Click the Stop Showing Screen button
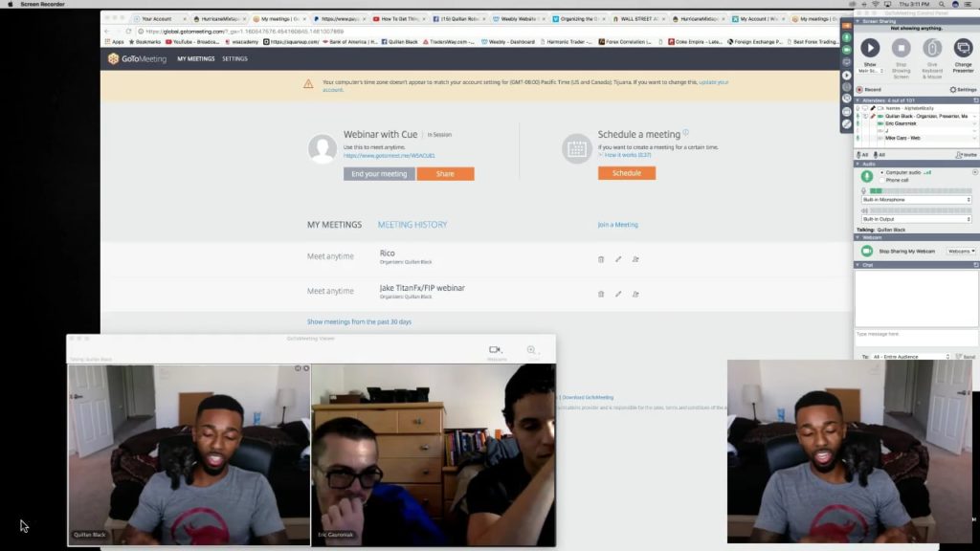This screenshot has height=551, width=980. 901,48
